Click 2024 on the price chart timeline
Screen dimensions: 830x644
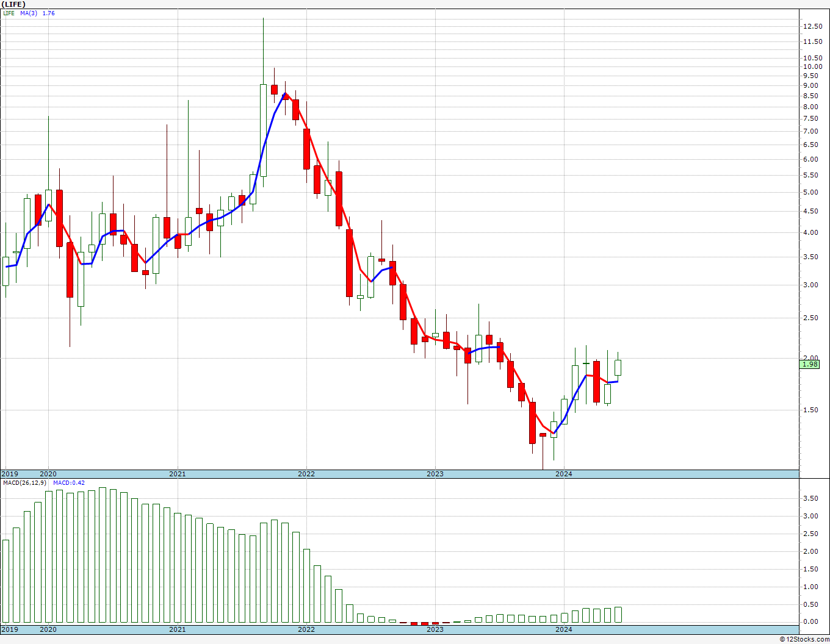(x=563, y=474)
